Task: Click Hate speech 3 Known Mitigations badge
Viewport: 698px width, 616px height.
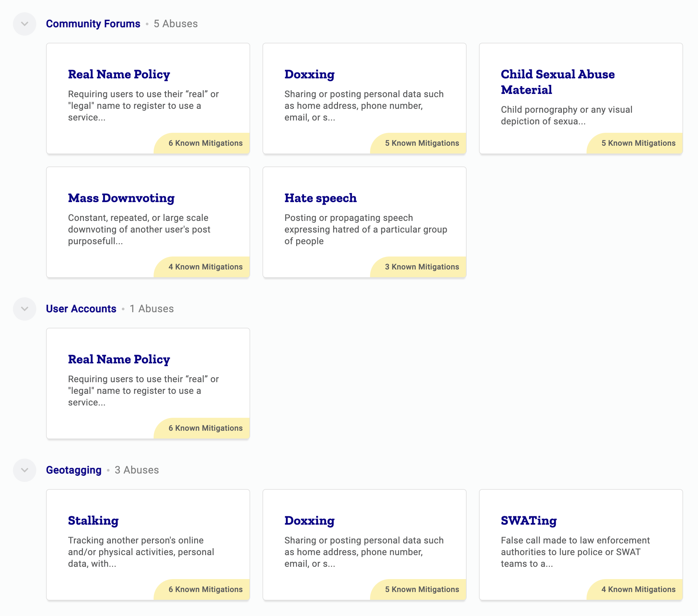Action: pos(422,267)
